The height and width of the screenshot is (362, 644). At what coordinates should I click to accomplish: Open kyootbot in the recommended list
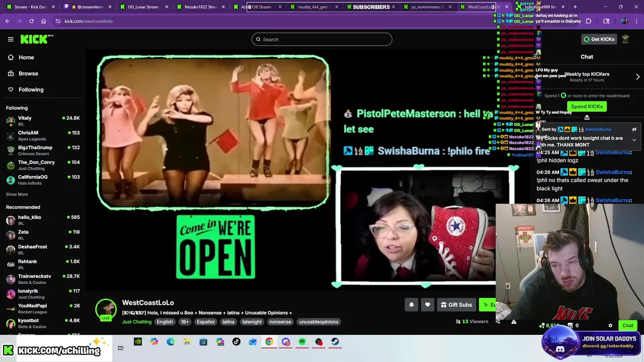pos(43,323)
